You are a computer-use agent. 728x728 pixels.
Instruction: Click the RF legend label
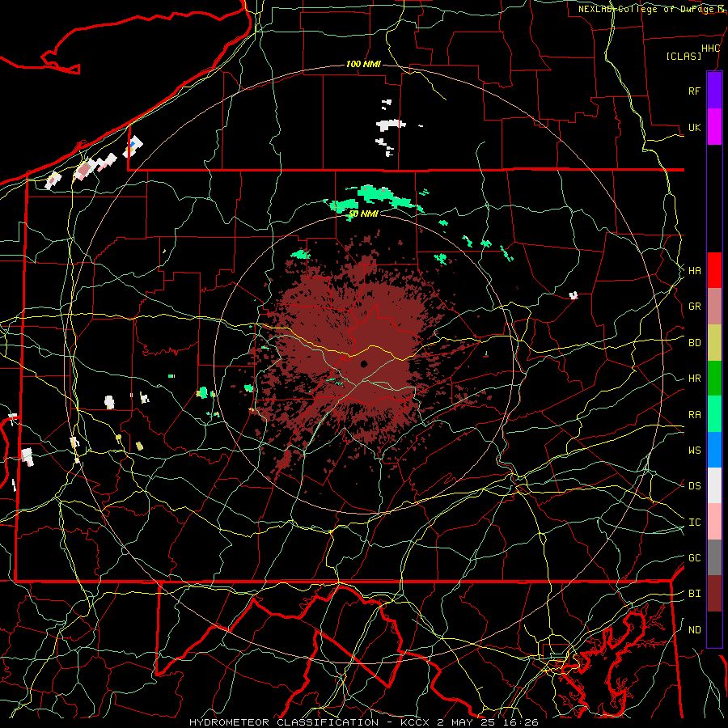(694, 91)
